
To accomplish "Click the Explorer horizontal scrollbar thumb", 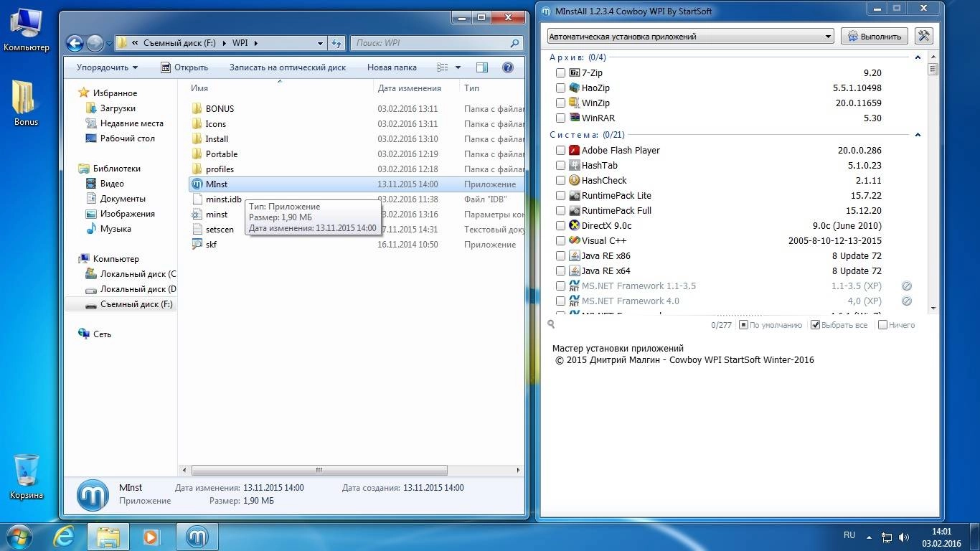I will pyautogui.click(x=319, y=471).
